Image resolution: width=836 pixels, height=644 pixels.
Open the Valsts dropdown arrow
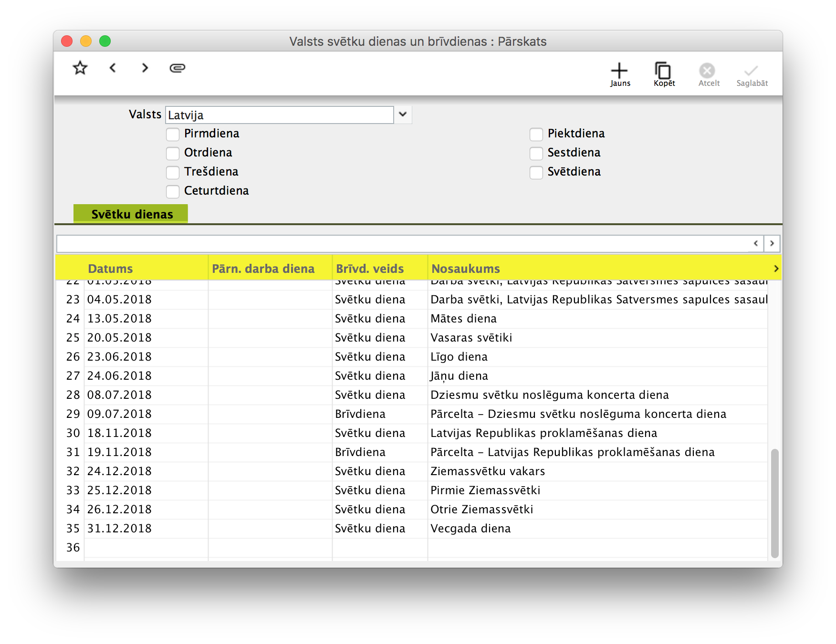[x=403, y=115]
